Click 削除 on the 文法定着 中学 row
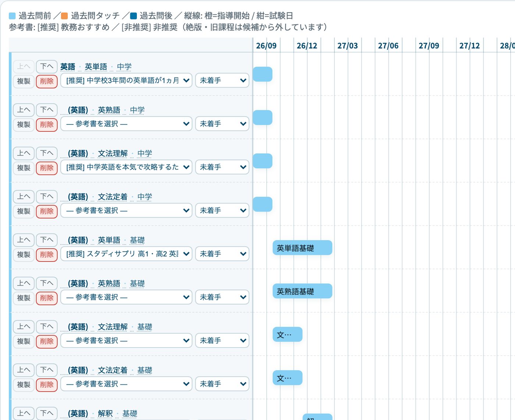 tap(47, 211)
